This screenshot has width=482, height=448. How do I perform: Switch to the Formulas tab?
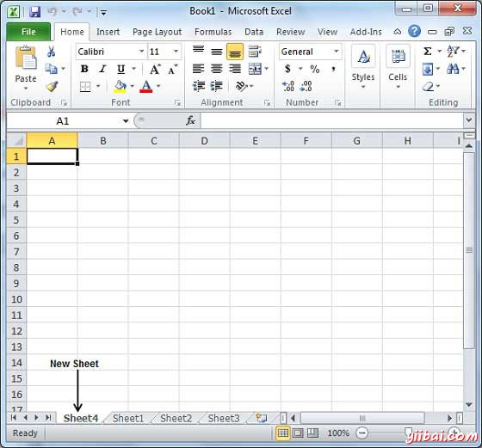click(213, 32)
